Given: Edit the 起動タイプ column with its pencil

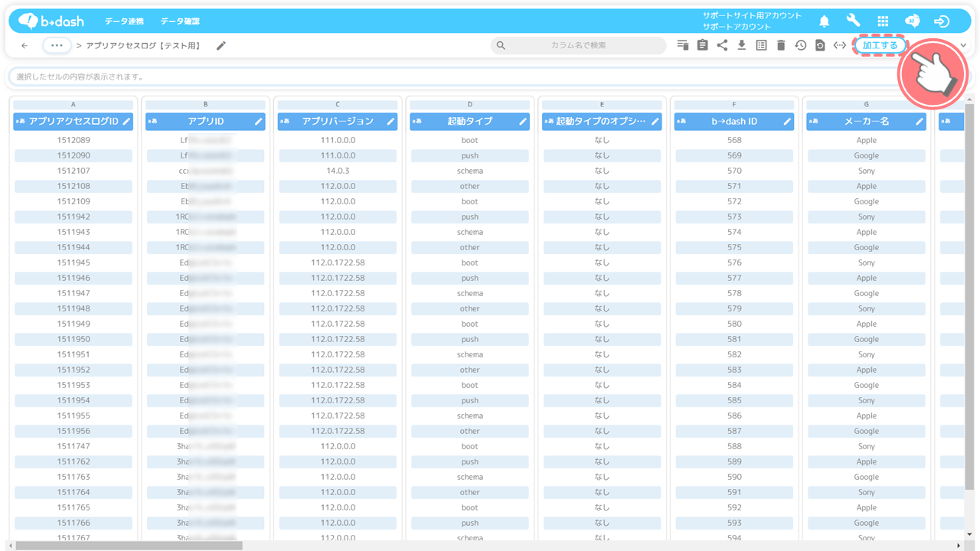Looking at the screenshot, I should [523, 122].
